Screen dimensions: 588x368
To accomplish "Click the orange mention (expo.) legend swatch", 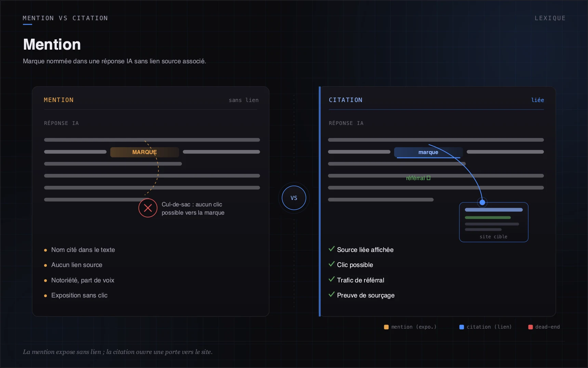I will [386, 327].
